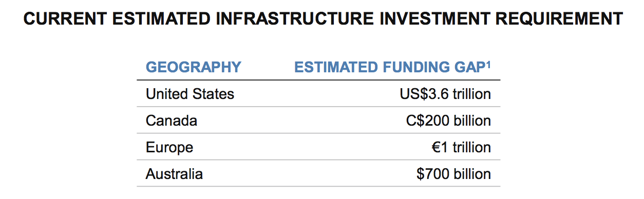The height and width of the screenshot is (199, 644).
Task: Click the C$200 billion value
Action: point(448,121)
